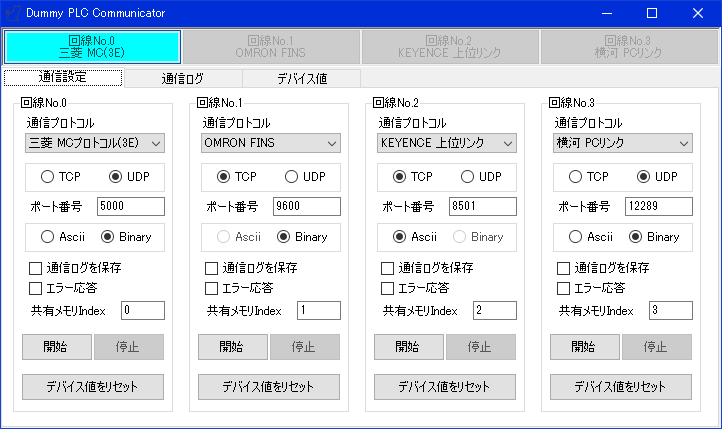The width and height of the screenshot is (722, 429).
Task: Open the 三菱 MCプロトコル(3E) protocol dropdown
Action: pyautogui.click(x=95, y=143)
